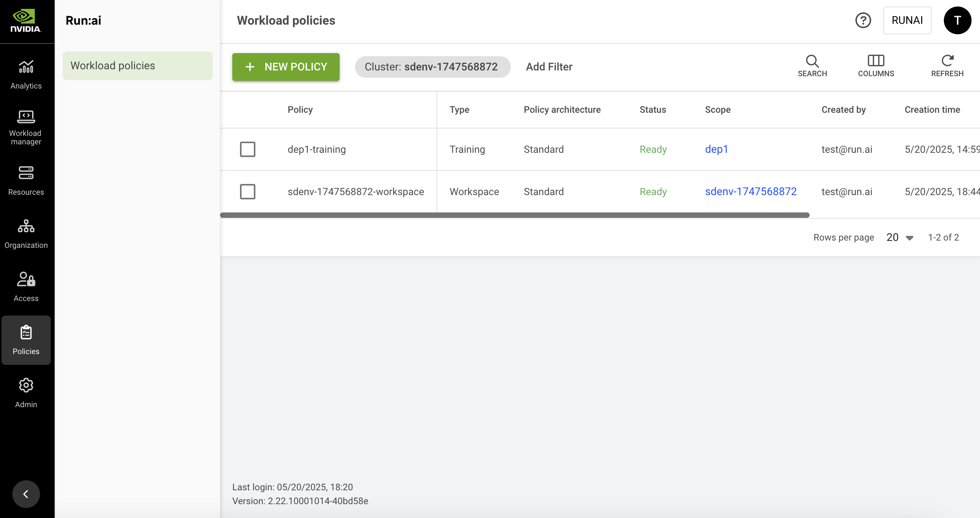Go to Resources in sidebar
The width and height of the screenshot is (980, 518).
(26, 180)
